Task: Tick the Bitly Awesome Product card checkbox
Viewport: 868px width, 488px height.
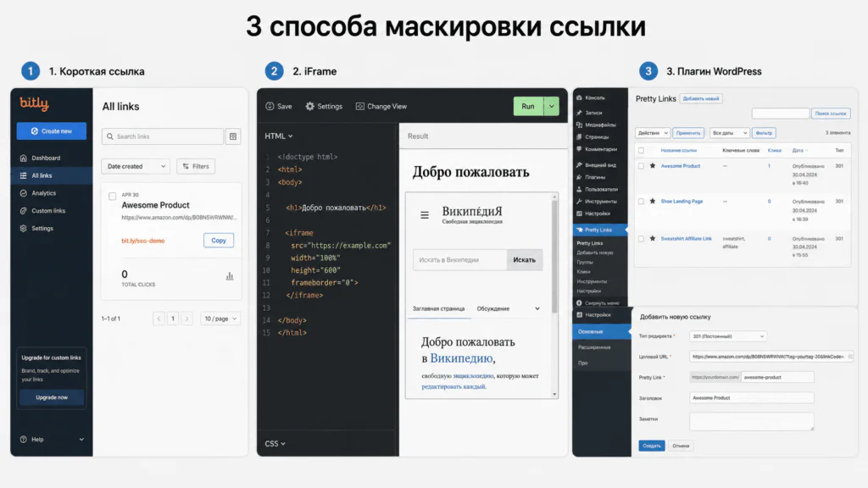Action: tap(113, 196)
